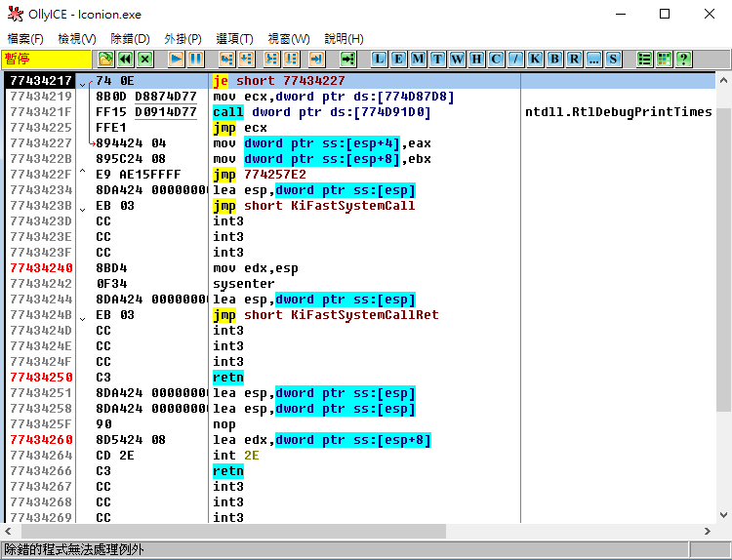732x560 pixels.
Task: Open Call stack with K button
Action: tap(535, 60)
